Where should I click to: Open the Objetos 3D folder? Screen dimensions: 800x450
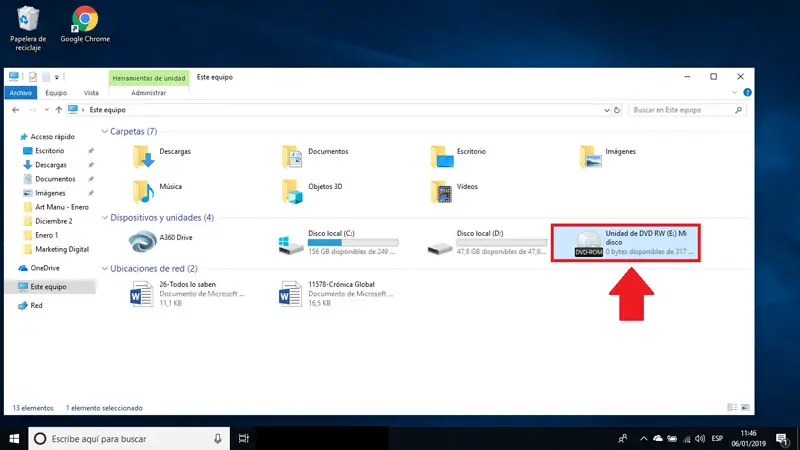point(292,192)
